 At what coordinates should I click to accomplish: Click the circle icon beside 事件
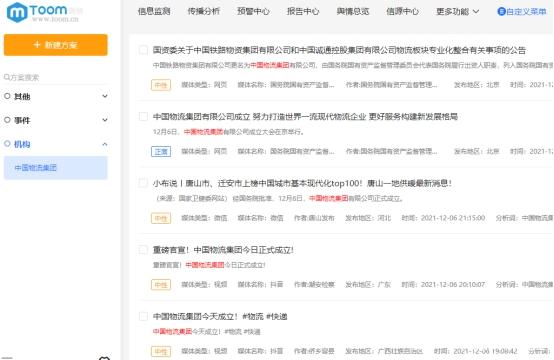pos(7,120)
